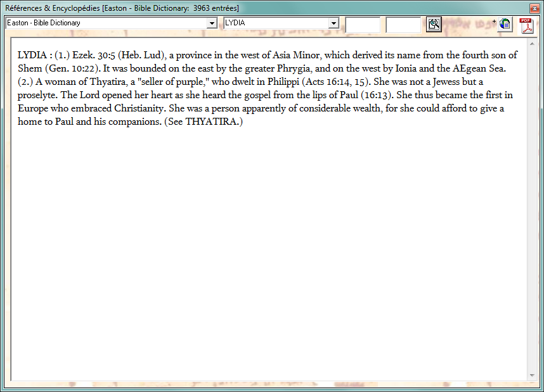Click the text 'Asia Minor'

coord(296,56)
